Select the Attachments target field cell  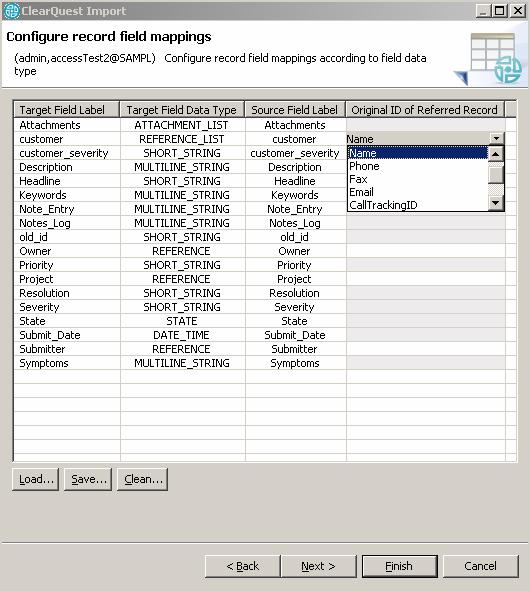67,125
